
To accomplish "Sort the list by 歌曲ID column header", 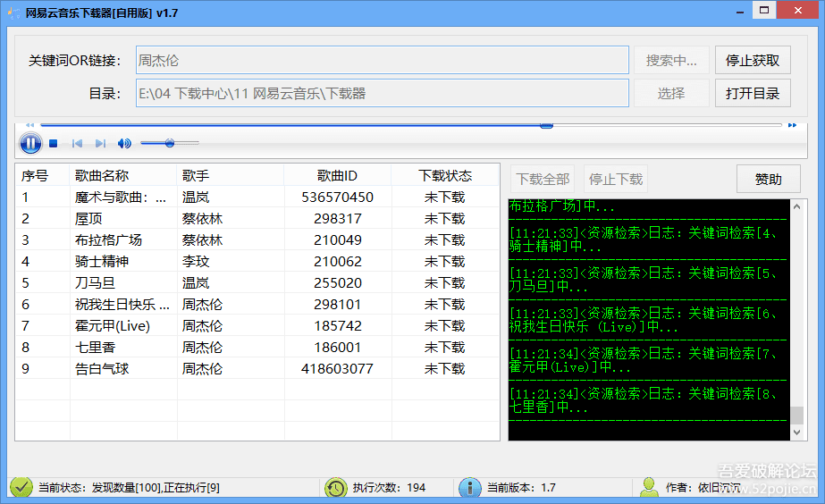I will click(337, 175).
